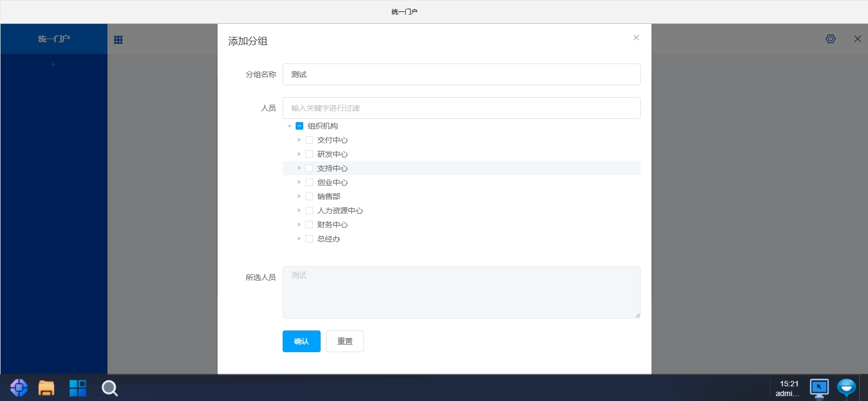Screen dimensions: 868x401
Task: Expand the 交付中心 node
Action: point(299,140)
